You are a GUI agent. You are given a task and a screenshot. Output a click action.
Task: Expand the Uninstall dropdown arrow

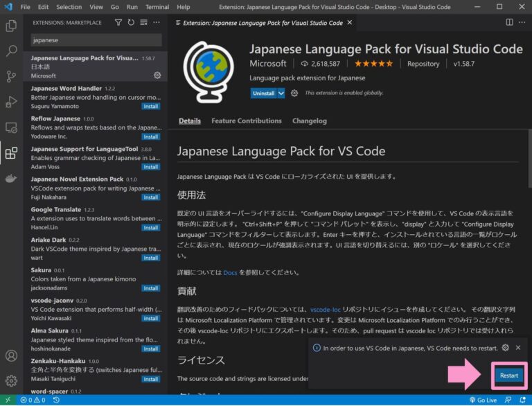click(281, 93)
